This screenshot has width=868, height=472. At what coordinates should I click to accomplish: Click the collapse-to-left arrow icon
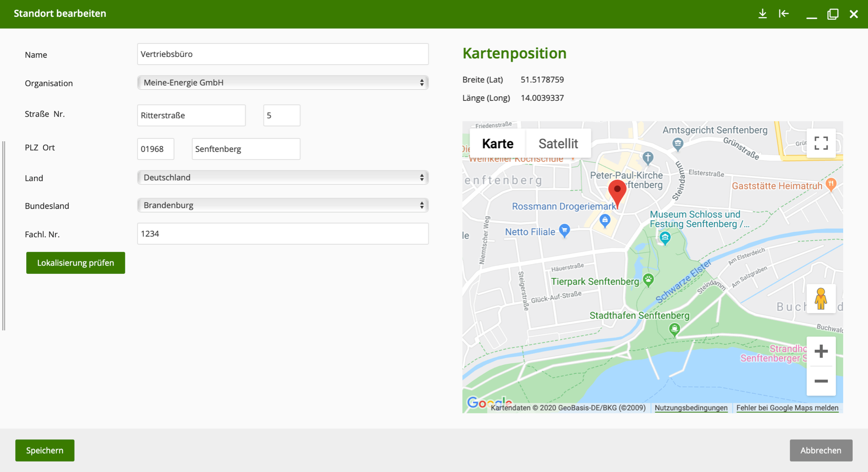coord(783,14)
